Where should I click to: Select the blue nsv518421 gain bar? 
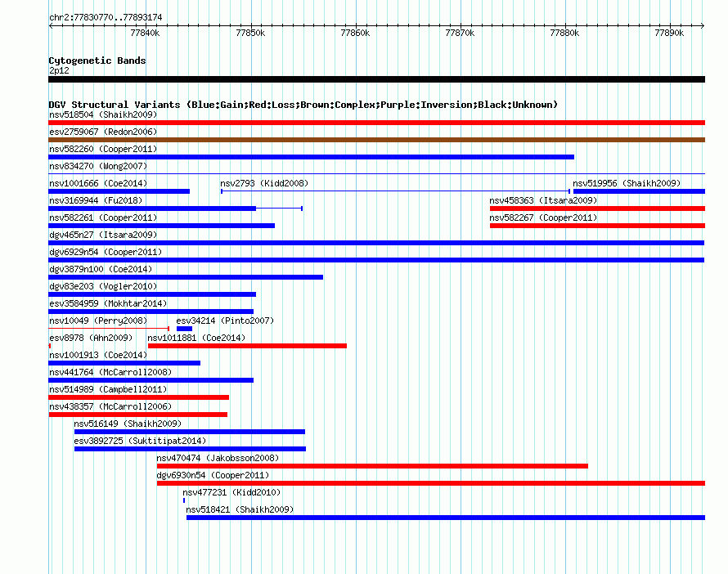pyautogui.click(x=446, y=518)
